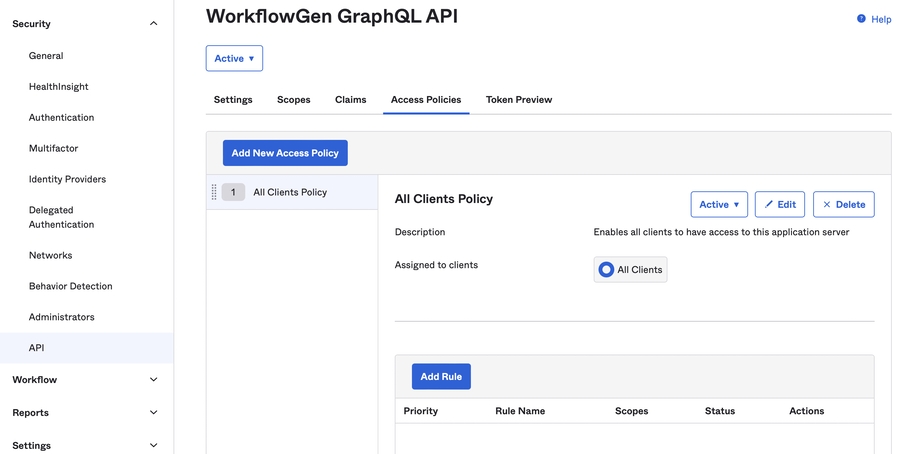Click the X icon on Delete button
The image size is (900, 454).
click(x=827, y=204)
